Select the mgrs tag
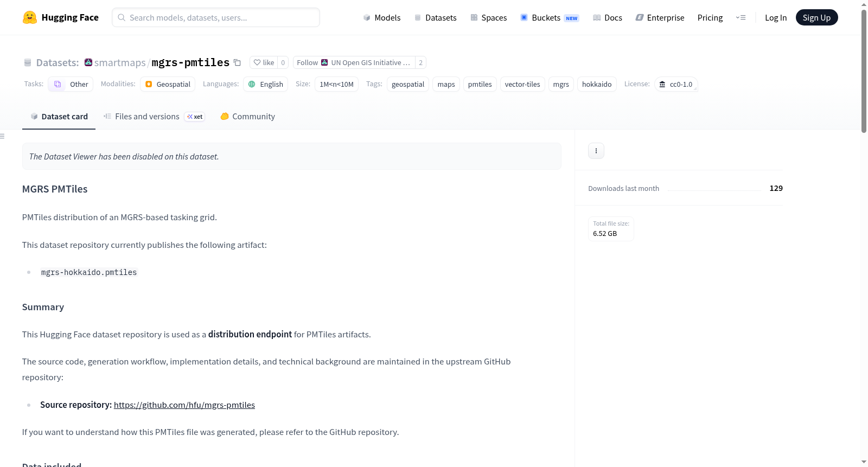Viewport: 868px width, 467px height. (561, 84)
